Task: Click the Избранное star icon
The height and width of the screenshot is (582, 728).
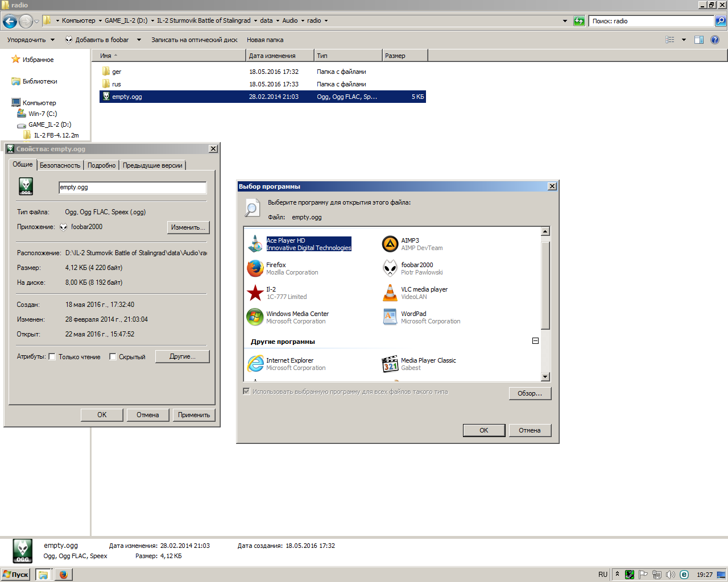Action: [x=16, y=59]
